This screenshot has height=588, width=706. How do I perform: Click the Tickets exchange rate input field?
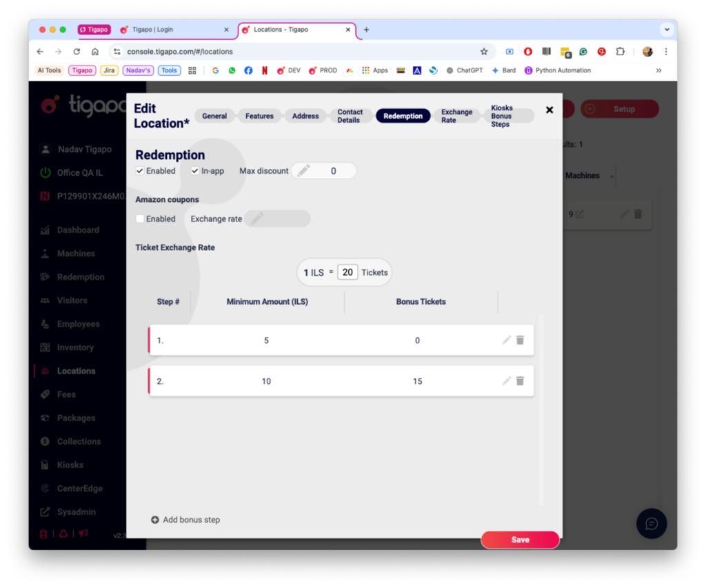tap(347, 272)
